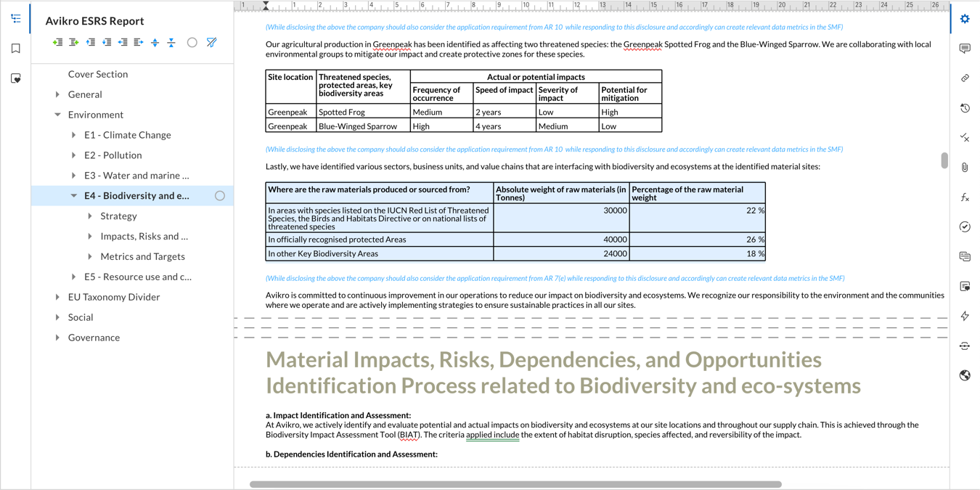Screen dimensions: 980x490
Task: Open the Metrics and Targets section
Action: tap(142, 256)
